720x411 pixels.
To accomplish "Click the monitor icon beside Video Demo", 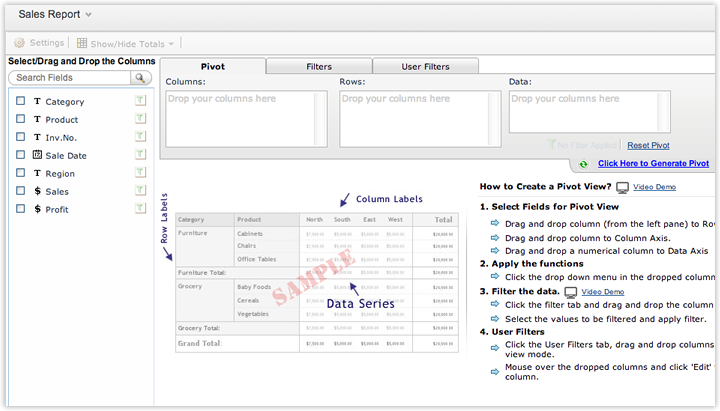I will tap(622, 187).
